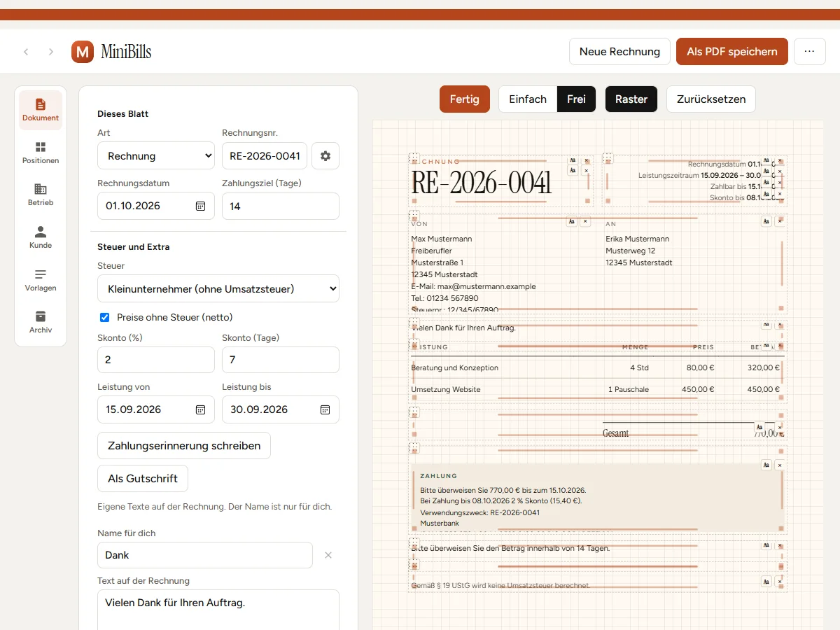Open the Kunde sidebar section
840x630 pixels.
point(41,238)
